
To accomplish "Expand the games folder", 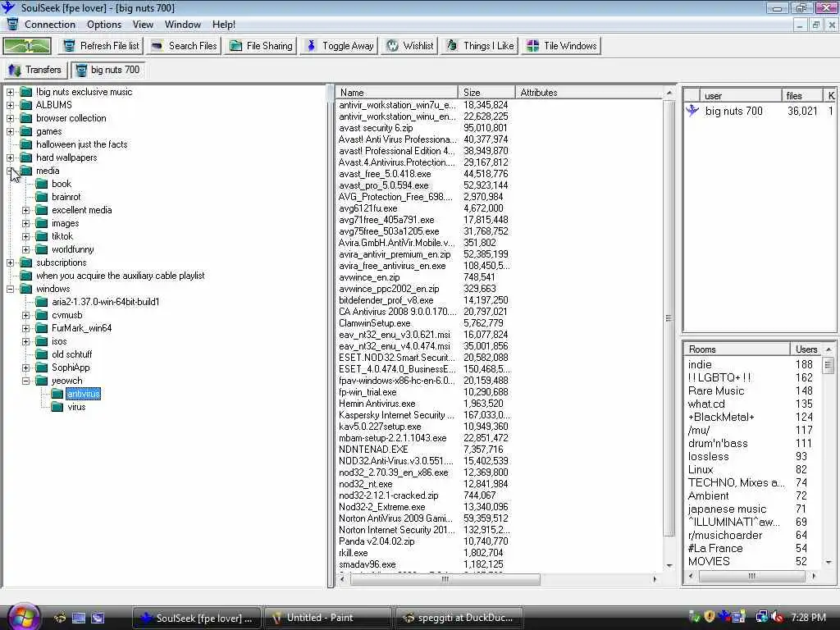I will click(10, 131).
